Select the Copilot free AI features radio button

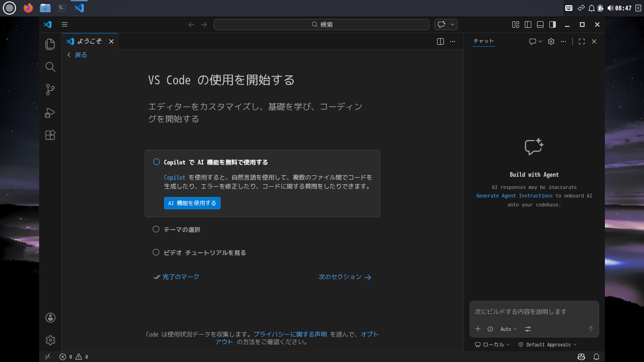156,162
